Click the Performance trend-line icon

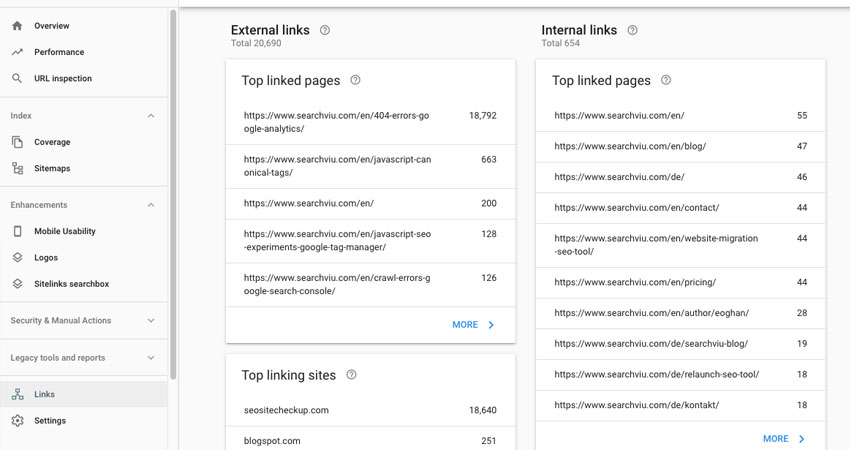17,52
